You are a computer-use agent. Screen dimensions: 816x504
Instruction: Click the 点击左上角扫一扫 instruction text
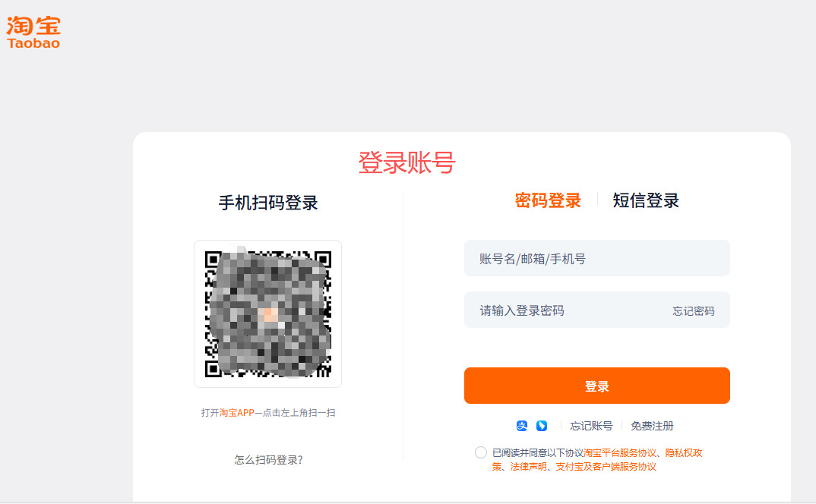(299, 412)
